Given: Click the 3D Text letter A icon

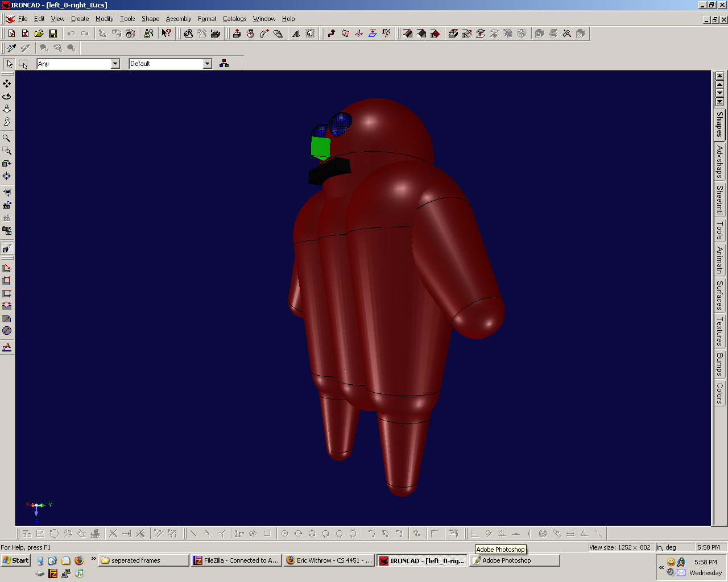Looking at the screenshot, I should pyautogui.click(x=296, y=34).
